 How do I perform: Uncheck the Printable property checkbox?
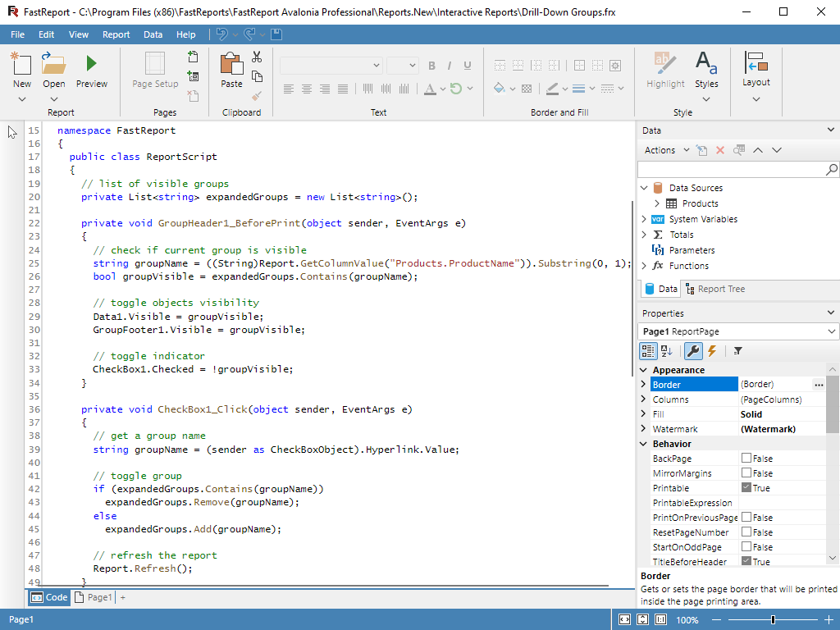point(746,488)
